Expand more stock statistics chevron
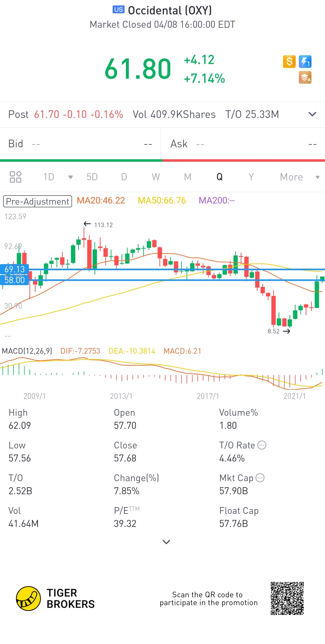Image resolution: width=325 pixels, height=644 pixels. click(x=166, y=542)
